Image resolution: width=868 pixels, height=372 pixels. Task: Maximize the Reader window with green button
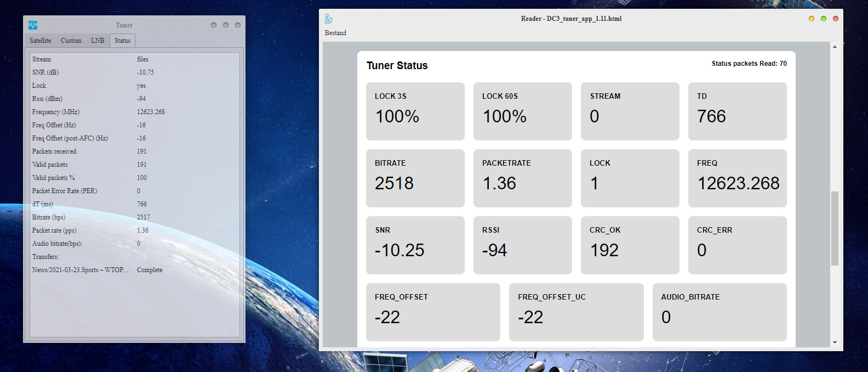[x=824, y=19]
